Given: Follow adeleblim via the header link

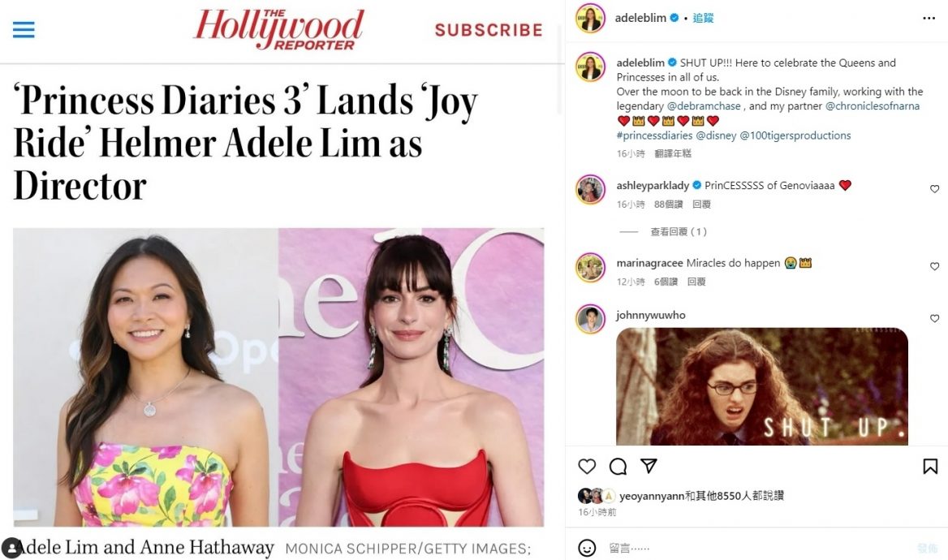Looking at the screenshot, I should (x=703, y=18).
